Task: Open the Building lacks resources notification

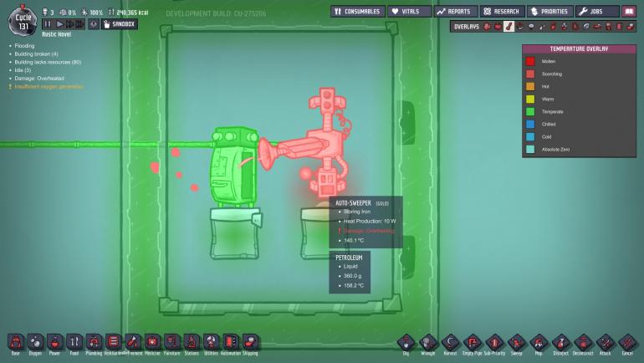Action: pyautogui.click(x=48, y=62)
